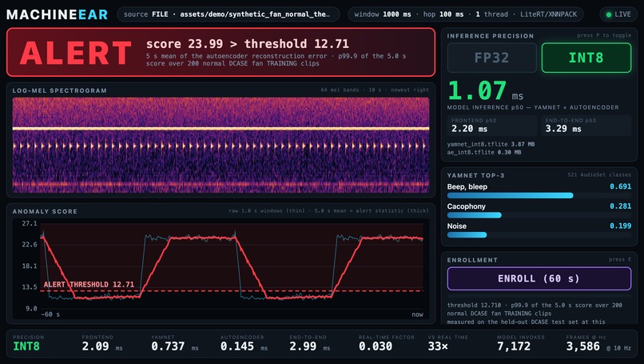Click the red ALERT banner heading
Screen dimensions: 644x364
tap(76, 53)
